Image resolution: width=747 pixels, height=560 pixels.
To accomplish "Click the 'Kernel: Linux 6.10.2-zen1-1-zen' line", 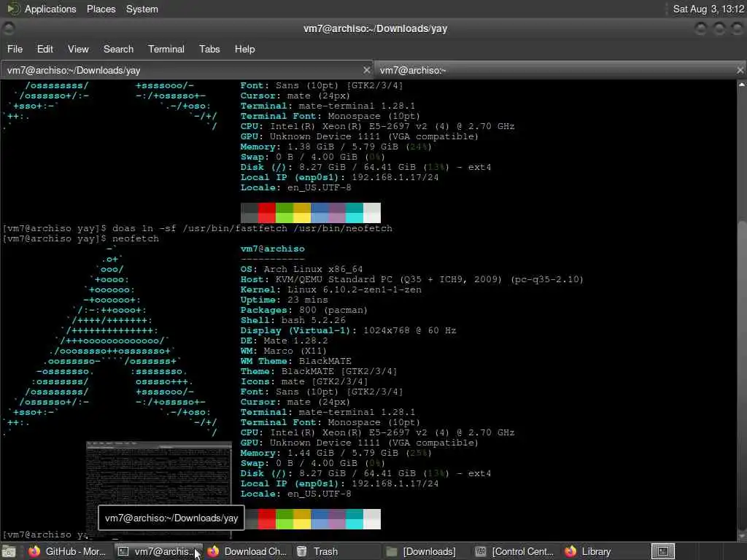I will [330, 289].
